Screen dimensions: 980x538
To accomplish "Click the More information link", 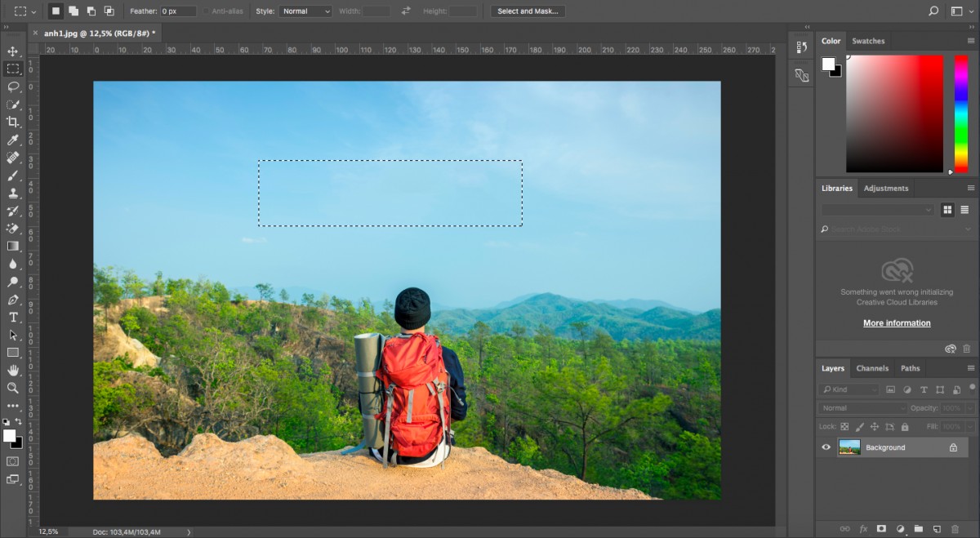I will point(897,322).
